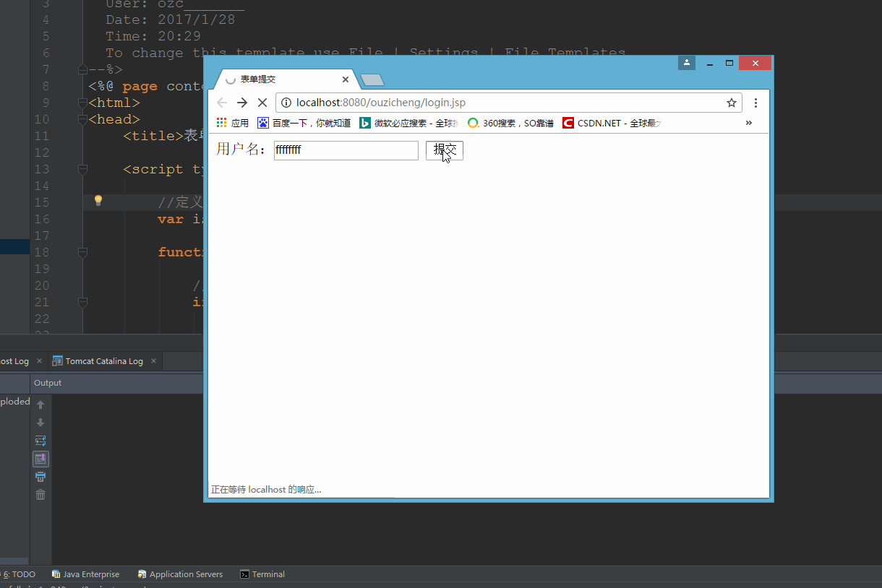The height and width of the screenshot is (588, 882).
Task: Click the print icon in Output panel
Action: [40, 477]
